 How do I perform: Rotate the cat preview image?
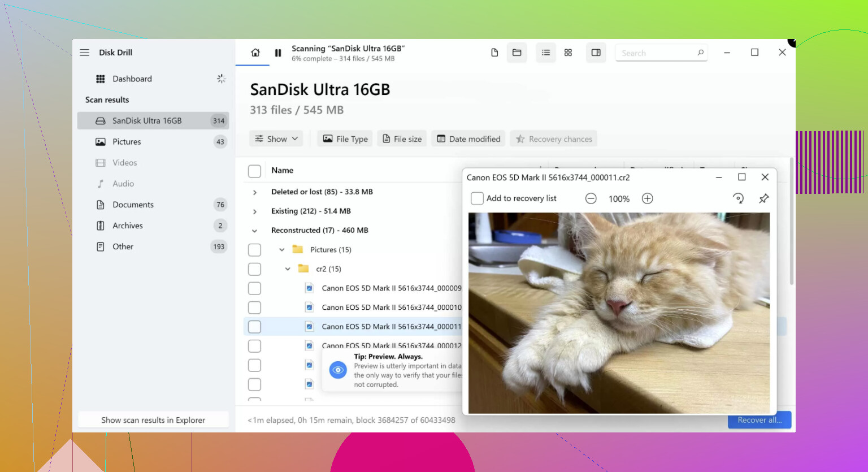point(738,198)
